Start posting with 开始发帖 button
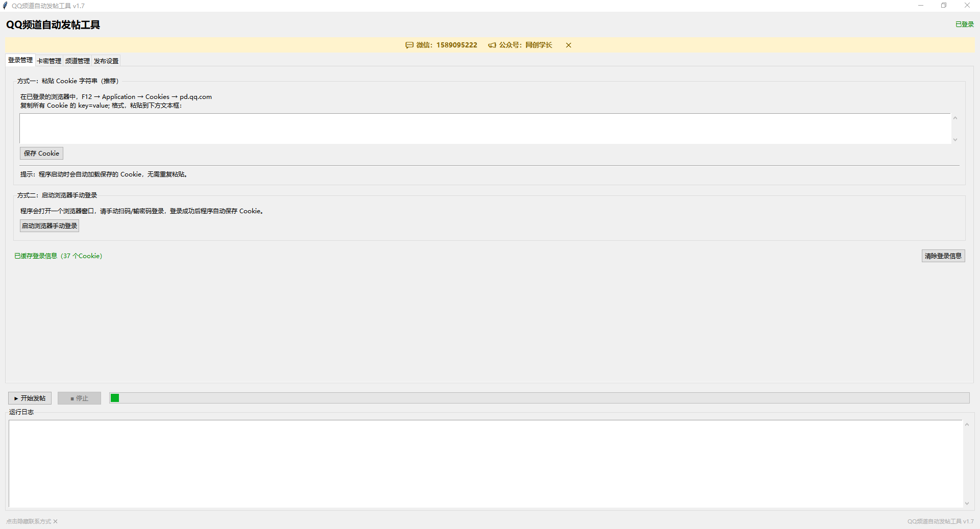Viewport: 980px width, 529px height. (x=30, y=398)
